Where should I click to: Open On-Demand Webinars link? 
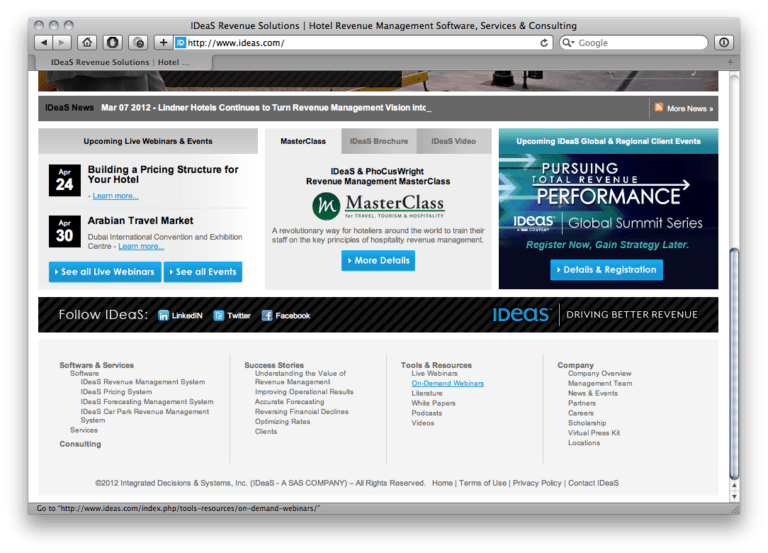(448, 384)
